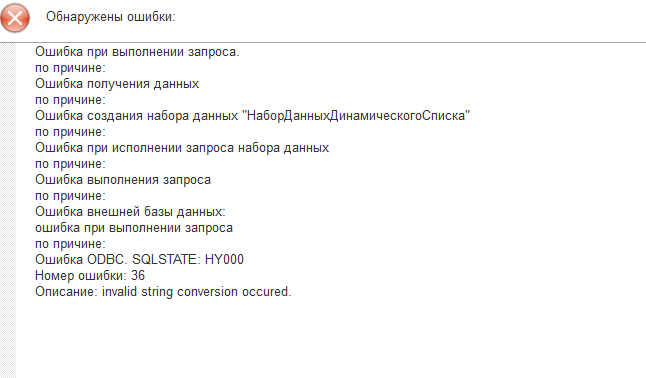Select 'Ошибка при исполнении запроса набора данных'
This screenshot has width=646, height=378.
click(182, 148)
